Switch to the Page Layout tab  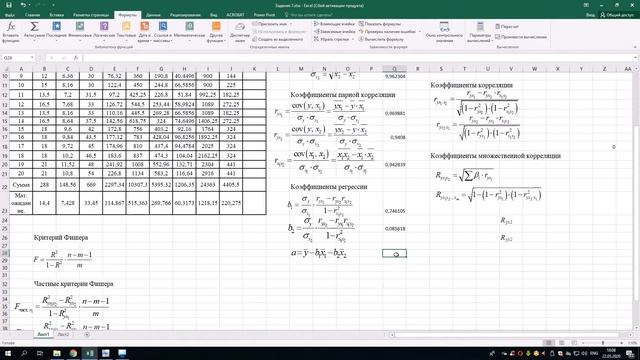pos(91,15)
